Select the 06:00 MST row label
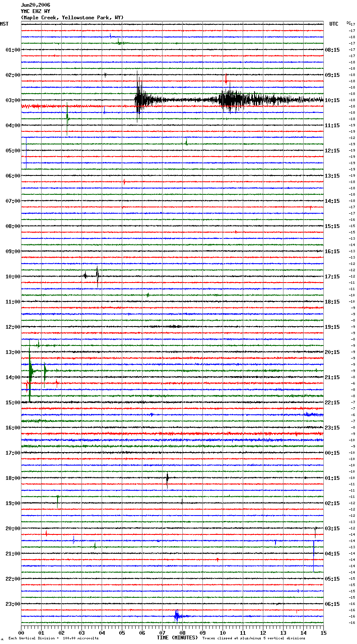Image resolution: width=357 pixels, height=644 pixels. click(13, 176)
